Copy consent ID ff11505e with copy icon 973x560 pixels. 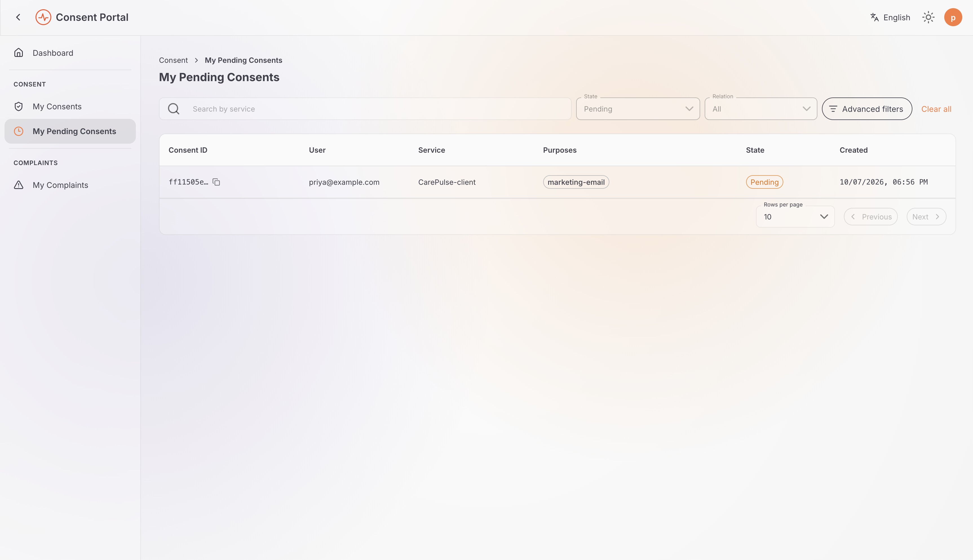pyautogui.click(x=216, y=182)
